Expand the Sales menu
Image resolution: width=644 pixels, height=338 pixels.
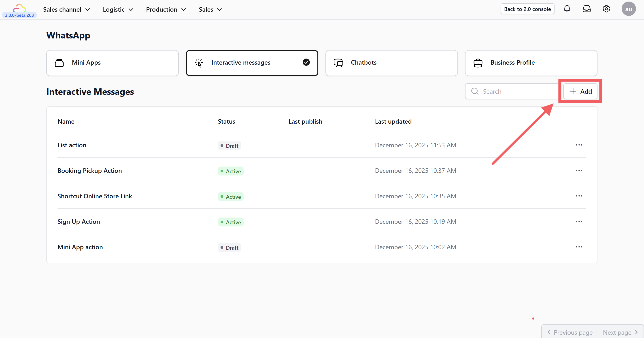pyautogui.click(x=210, y=9)
